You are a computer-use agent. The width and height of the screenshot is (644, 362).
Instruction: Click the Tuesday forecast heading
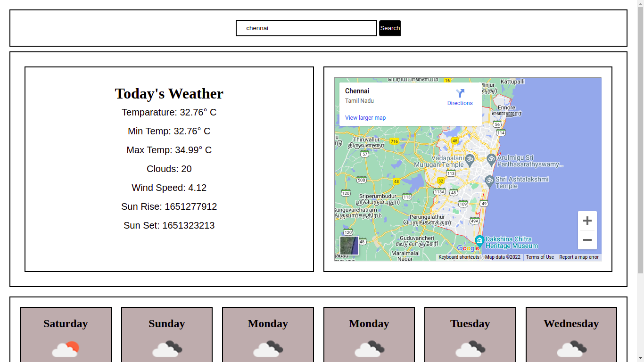470,323
